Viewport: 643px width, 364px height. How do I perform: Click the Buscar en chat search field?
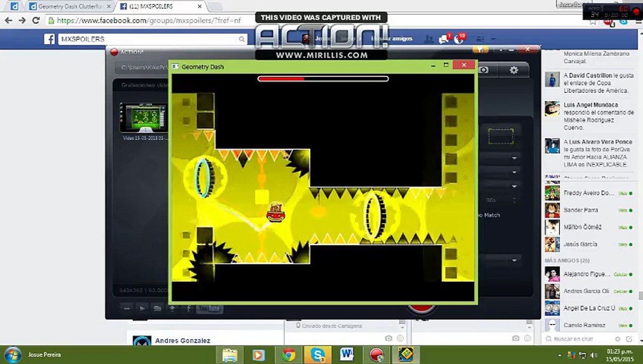tap(581, 339)
